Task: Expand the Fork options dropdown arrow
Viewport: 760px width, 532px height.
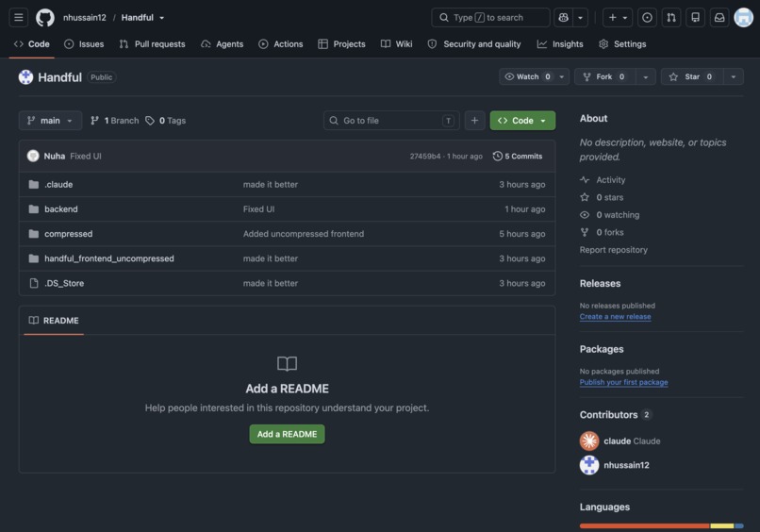Action: pos(645,76)
